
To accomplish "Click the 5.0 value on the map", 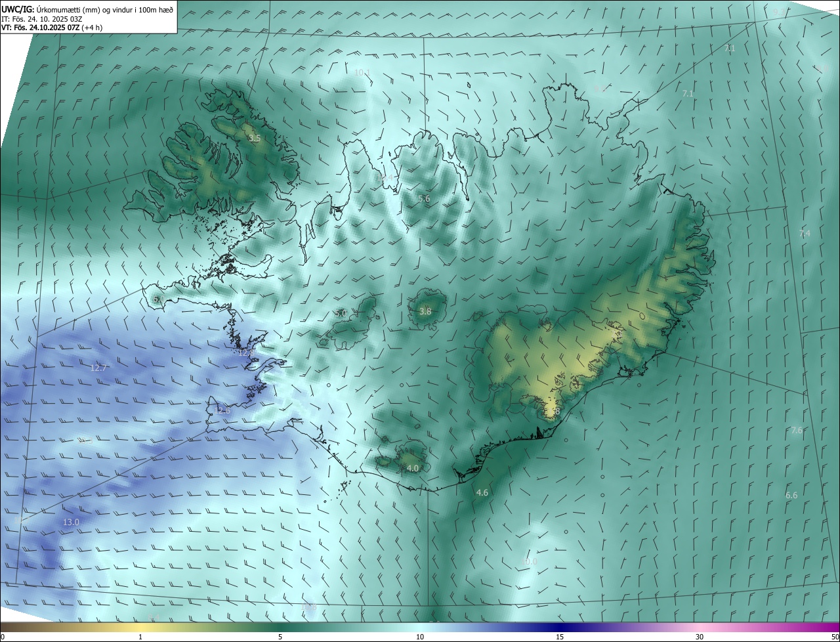I will (341, 314).
